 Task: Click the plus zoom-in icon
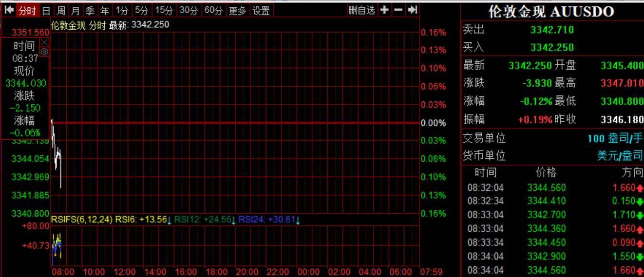[384, 10]
